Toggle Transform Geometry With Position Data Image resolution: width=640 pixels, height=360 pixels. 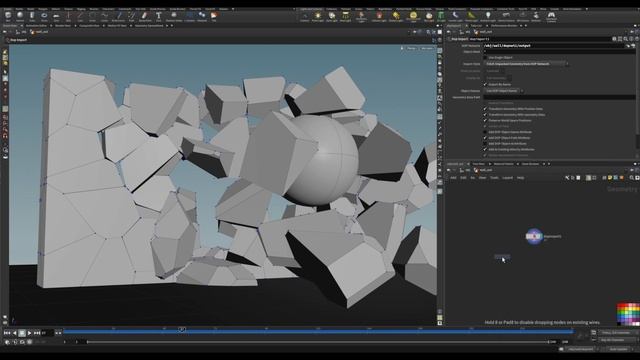(x=485, y=109)
